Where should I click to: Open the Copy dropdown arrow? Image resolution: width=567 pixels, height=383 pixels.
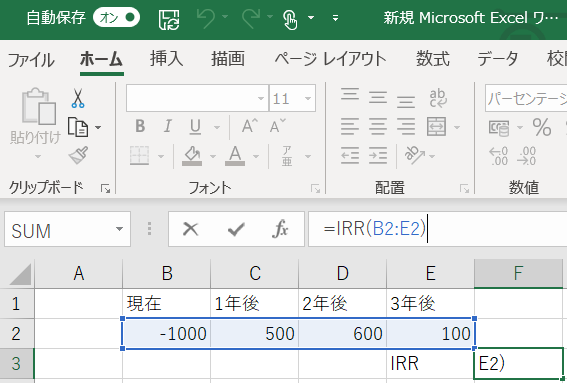click(x=98, y=127)
